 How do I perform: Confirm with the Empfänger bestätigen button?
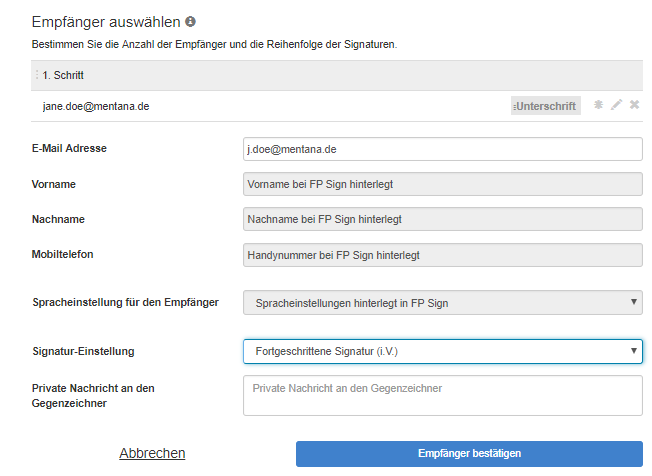(x=469, y=454)
